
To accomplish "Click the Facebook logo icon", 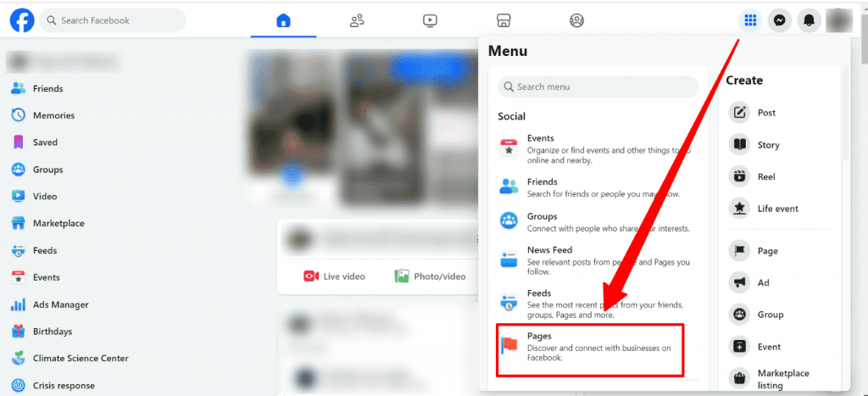I will coord(22,20).
